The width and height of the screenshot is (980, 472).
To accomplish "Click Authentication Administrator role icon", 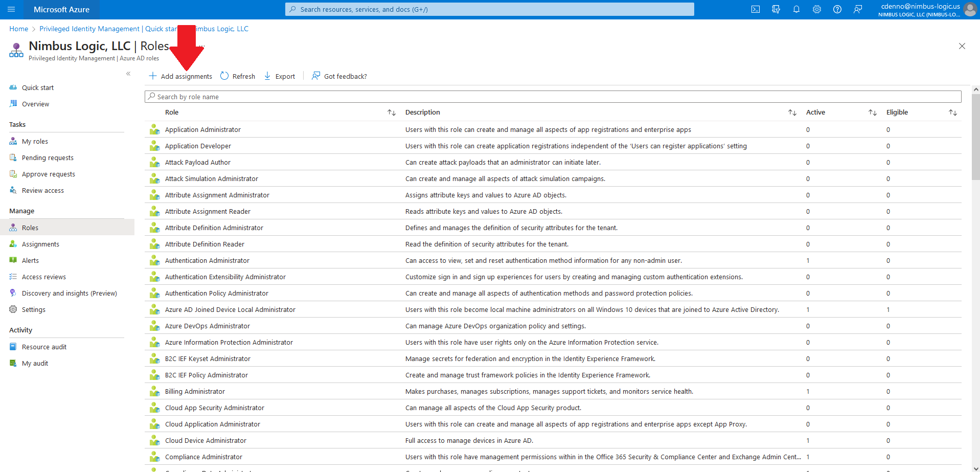I will [x=154, y=261].
